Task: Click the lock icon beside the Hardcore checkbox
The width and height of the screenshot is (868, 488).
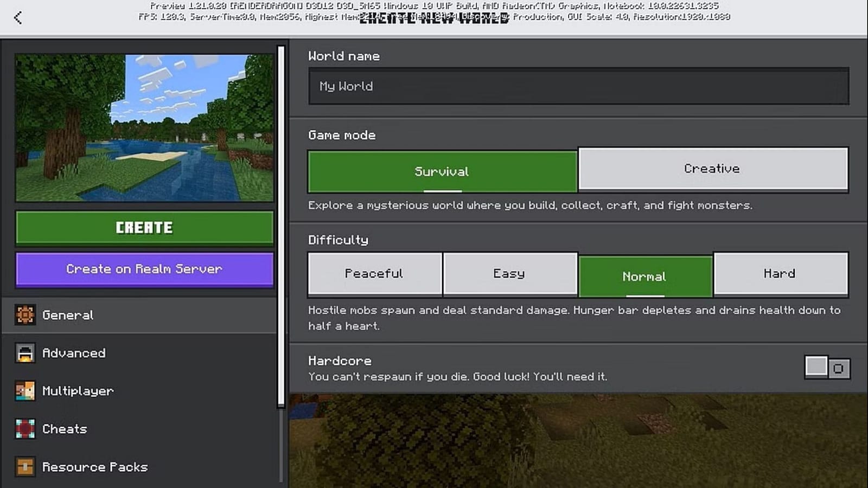Action: tap(839, 368)
